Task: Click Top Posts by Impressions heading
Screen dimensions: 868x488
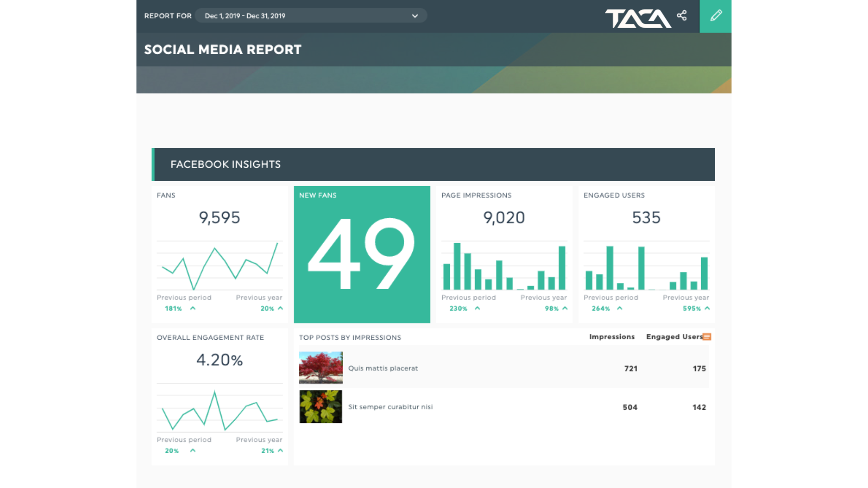Action: 350,338
